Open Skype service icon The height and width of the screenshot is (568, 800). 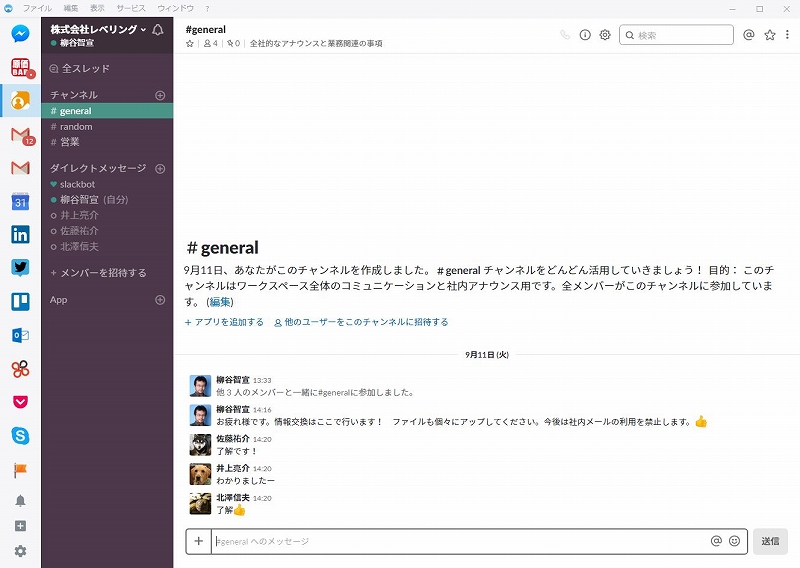(x=20, y=436)
